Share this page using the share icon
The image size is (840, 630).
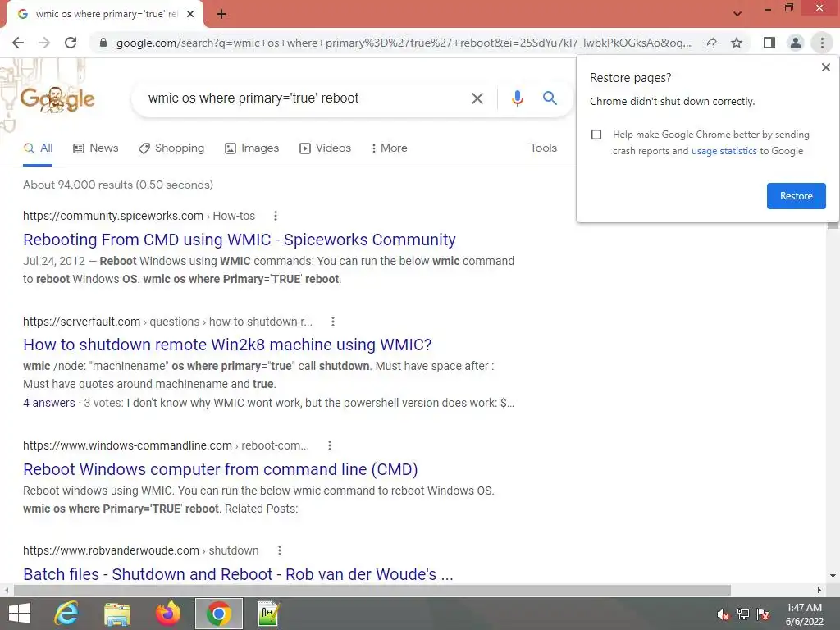coord(710,43)
